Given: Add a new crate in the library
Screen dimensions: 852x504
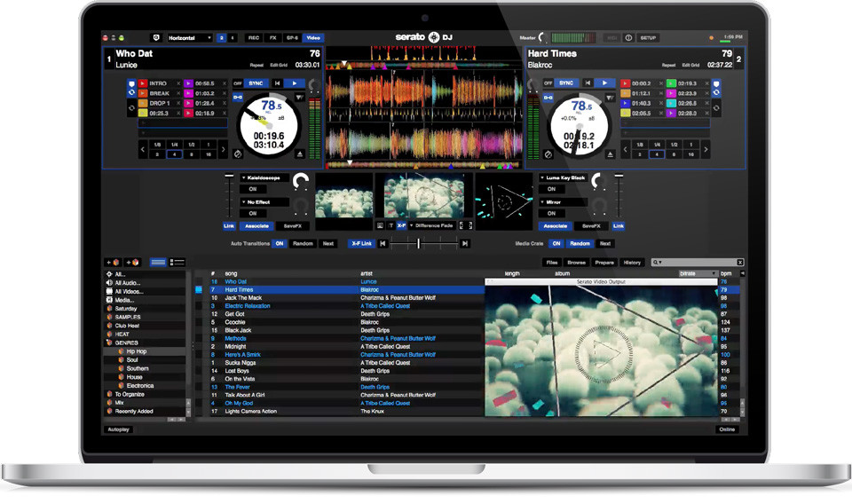Looking at the screenshot, I should 113,263.
